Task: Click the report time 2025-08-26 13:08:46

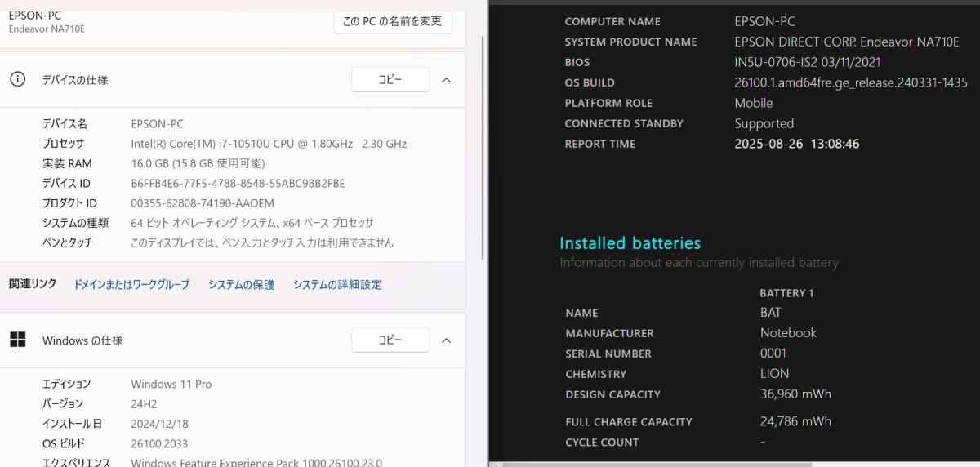Action: tap(797, 144)
